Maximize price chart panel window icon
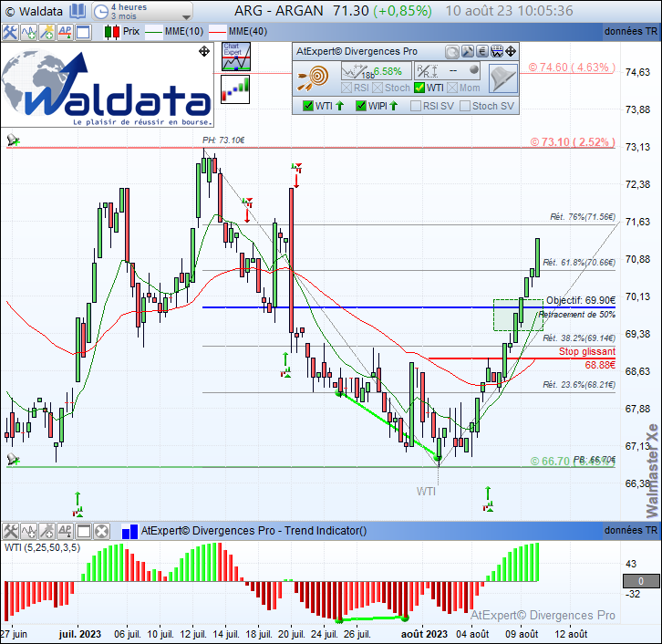662x644 pixels. click(83, 32)
